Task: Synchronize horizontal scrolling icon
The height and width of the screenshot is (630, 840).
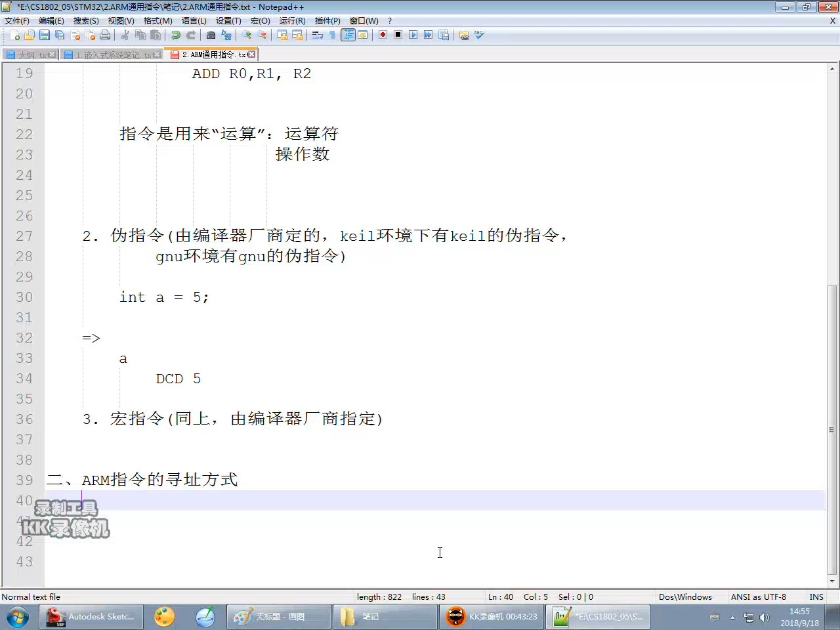Action: 297,35
